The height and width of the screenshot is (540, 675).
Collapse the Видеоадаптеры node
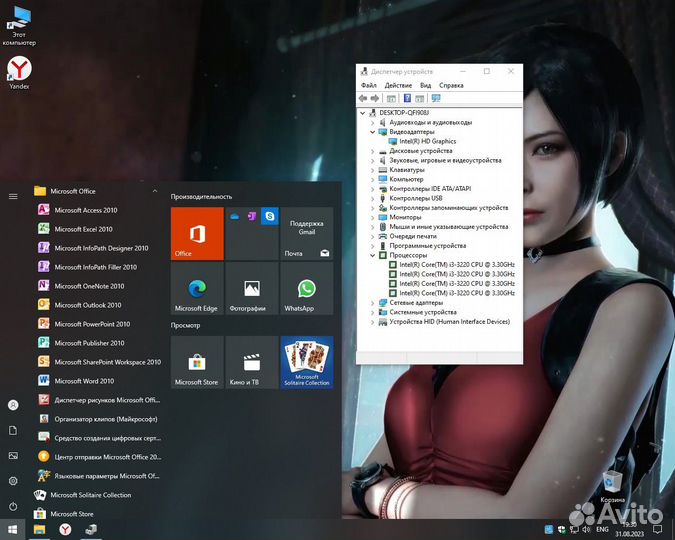tap(372, 132)
